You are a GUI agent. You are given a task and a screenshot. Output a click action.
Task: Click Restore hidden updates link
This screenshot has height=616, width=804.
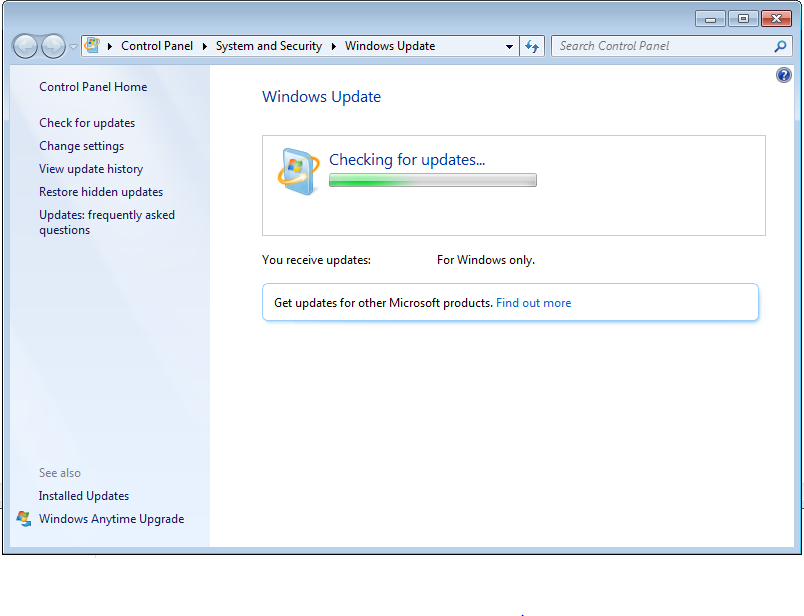101,192
